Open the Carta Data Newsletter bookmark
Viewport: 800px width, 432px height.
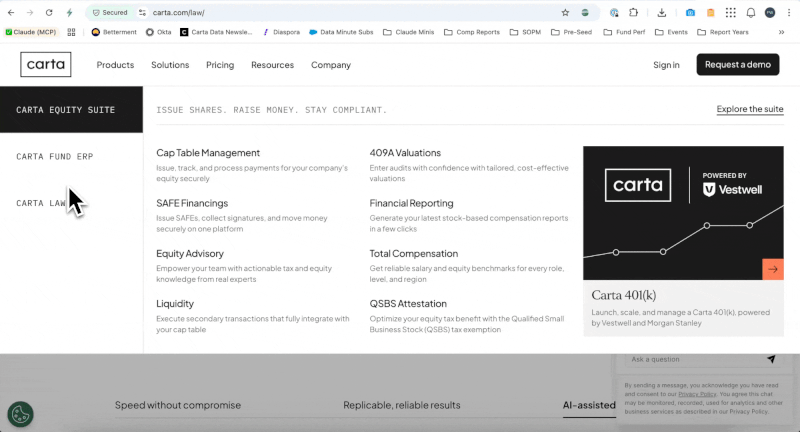216,32
